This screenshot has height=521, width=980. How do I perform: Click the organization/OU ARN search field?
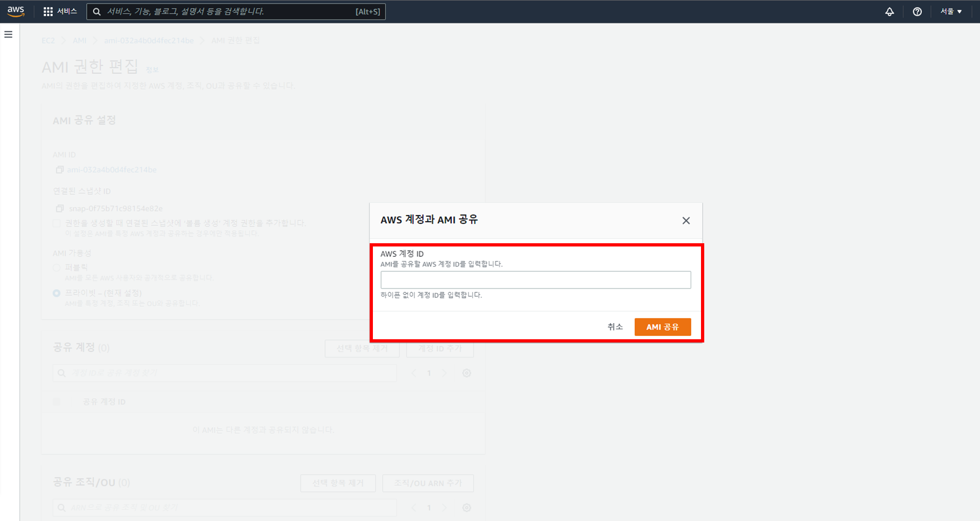point(224,508)
